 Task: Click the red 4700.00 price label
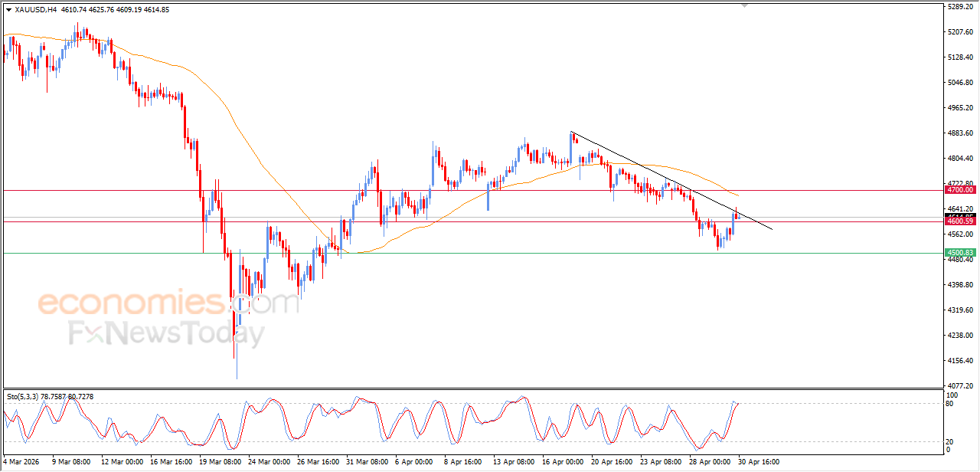(x=959, y=189)
